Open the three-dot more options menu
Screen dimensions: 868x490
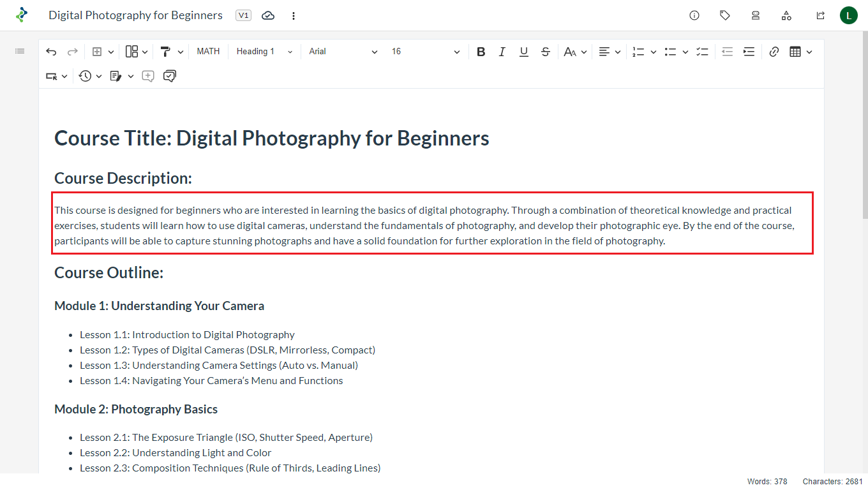pos(294,15)
